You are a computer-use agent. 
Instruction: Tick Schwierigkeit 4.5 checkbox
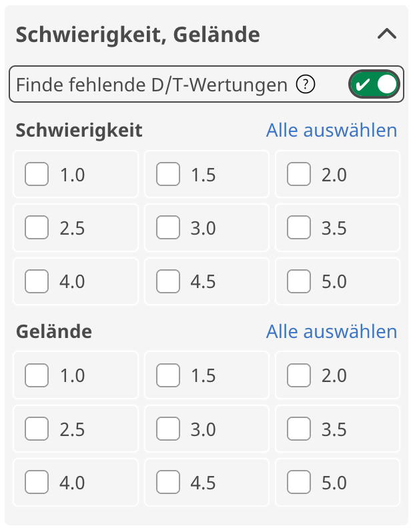click(168, 281)
